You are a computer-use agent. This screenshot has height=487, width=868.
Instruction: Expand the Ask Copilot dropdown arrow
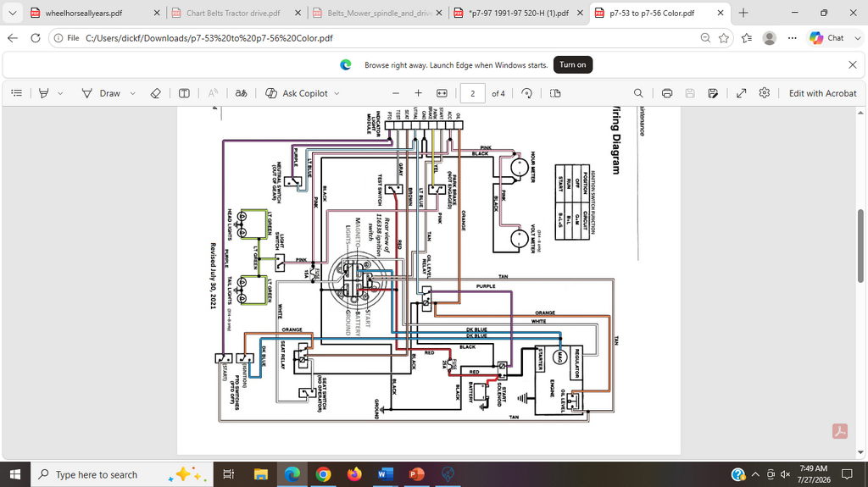(x=337, y=93)
